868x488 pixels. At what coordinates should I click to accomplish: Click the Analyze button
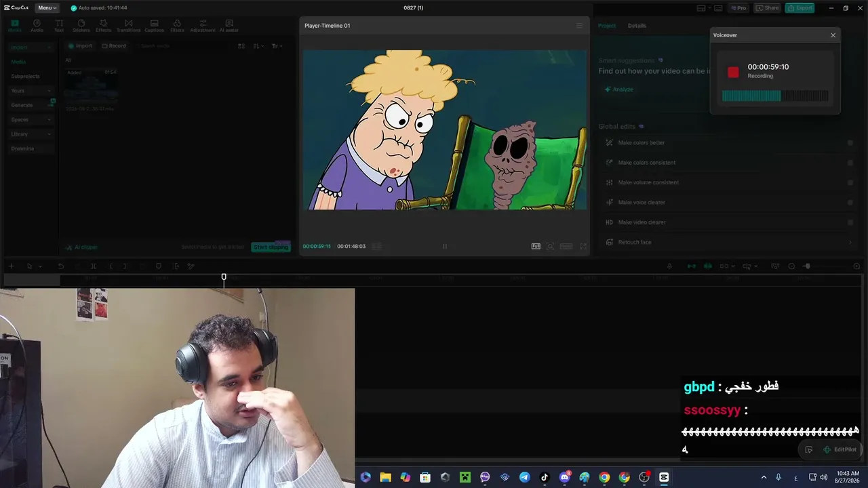(x=619, y=89)
